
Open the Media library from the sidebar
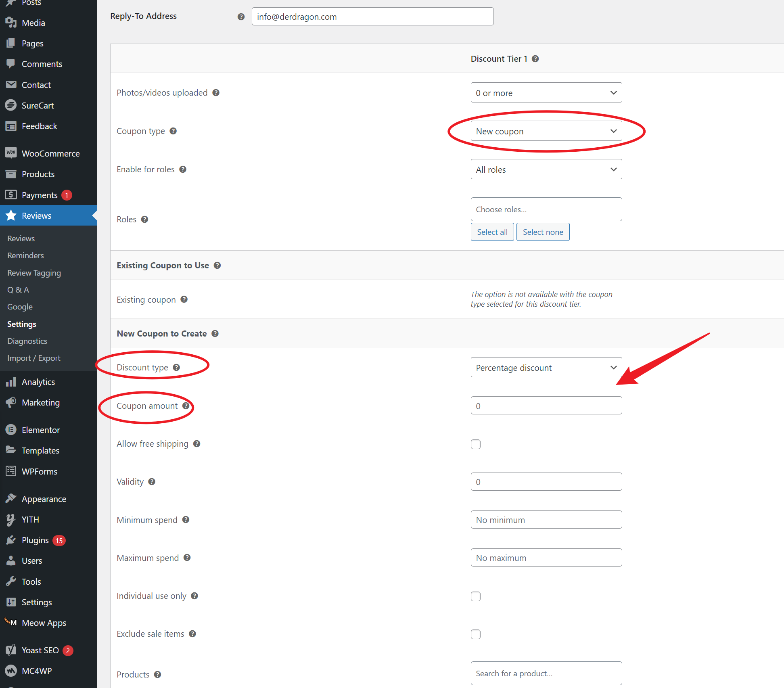click(x=33, y=23)
